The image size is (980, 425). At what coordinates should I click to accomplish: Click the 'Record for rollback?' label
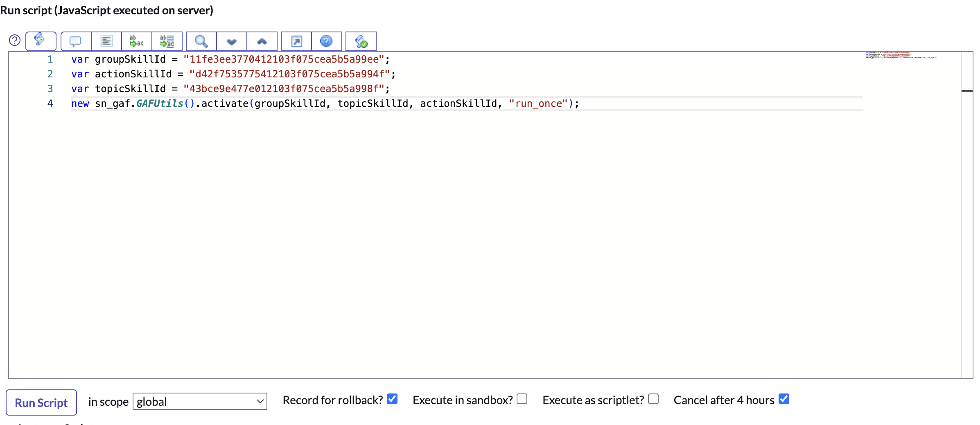pyautogui.click(x=333, y=400)
